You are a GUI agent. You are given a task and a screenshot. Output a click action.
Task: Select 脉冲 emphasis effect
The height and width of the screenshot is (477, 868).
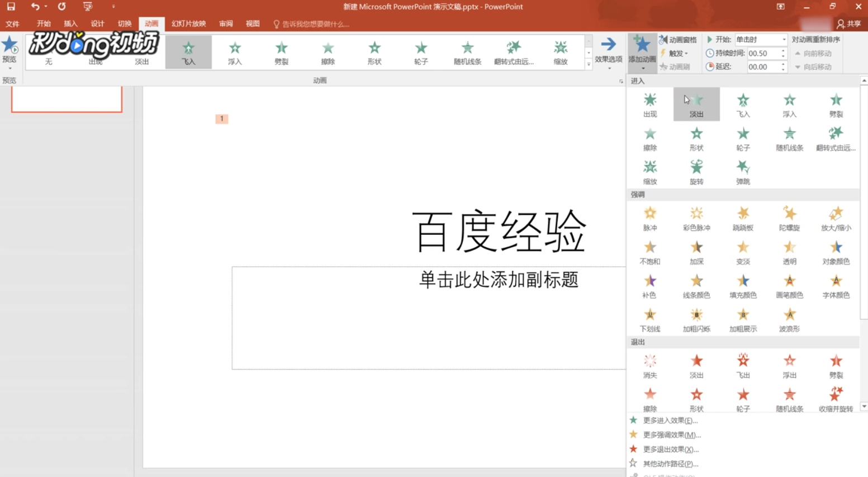click(649, 219)
